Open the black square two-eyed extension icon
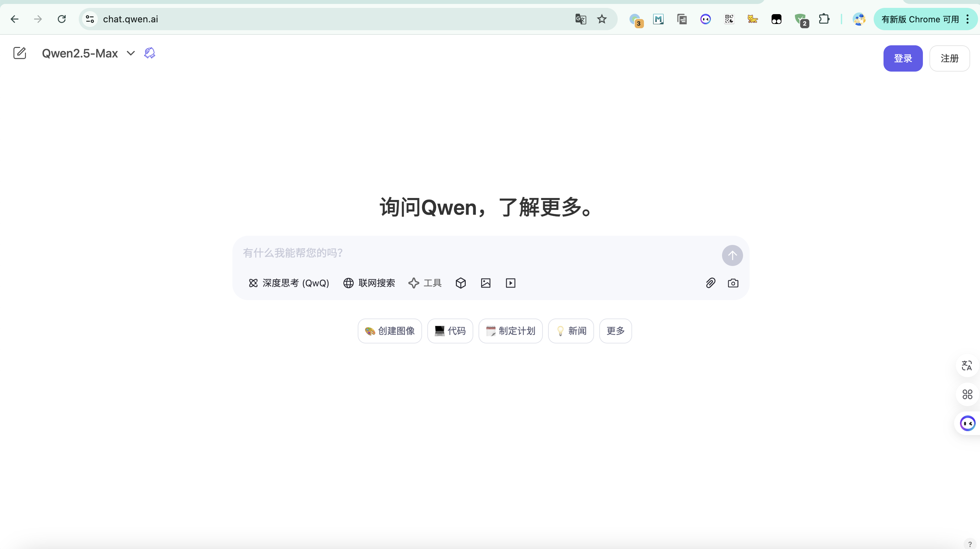Image resolution: width=980 pixels, height=549 pixels. [x=776, y=19]
